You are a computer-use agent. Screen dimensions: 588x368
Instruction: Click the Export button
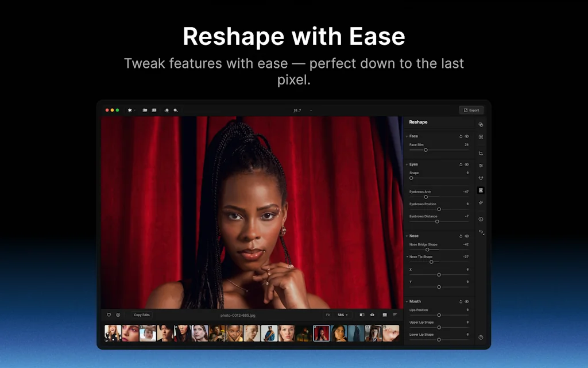coord(471,110)
